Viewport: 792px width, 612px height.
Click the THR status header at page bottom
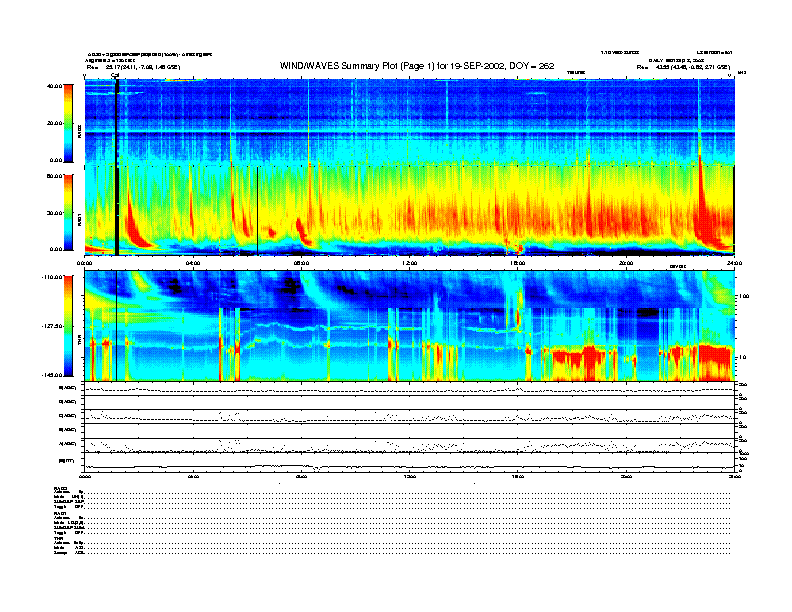[x=58, y=538]
